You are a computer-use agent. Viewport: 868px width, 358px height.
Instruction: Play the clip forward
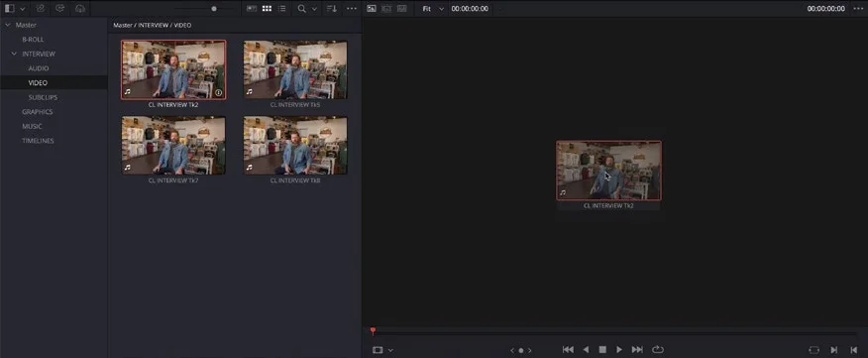click(619, 350)
